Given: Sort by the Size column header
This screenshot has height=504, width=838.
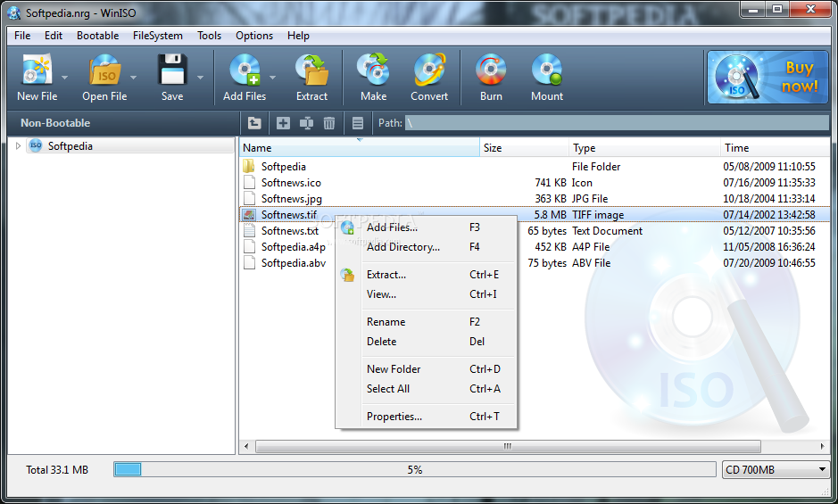Looking at the screenshot, I should coord(524,148).
